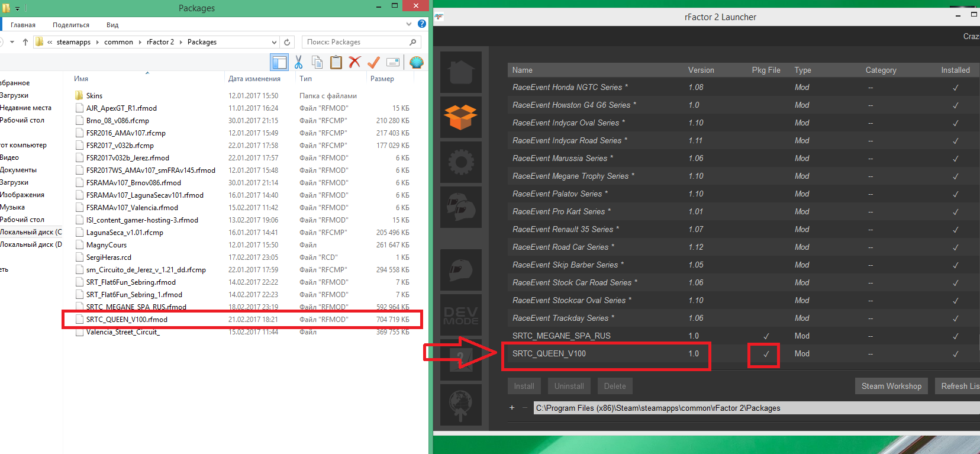Open Документы in the navigation pane
The image size is (980, 454).
18,170
